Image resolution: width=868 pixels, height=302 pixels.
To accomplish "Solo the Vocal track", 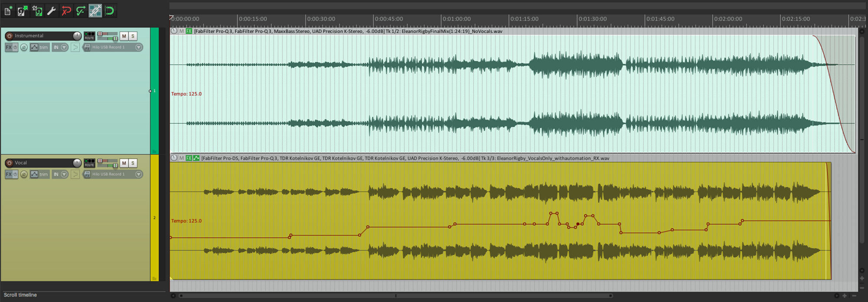I will pyautogui.click(x=133, y=163).
